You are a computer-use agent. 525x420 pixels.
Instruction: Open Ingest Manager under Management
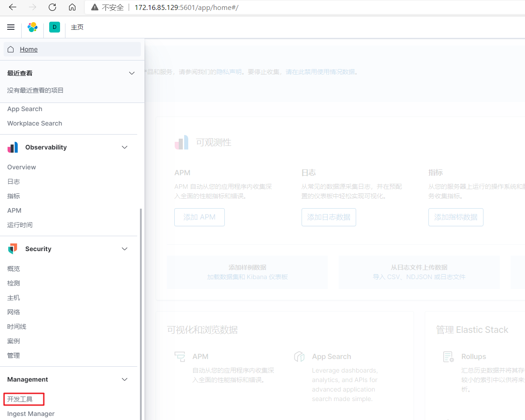(x=31, y=414)
